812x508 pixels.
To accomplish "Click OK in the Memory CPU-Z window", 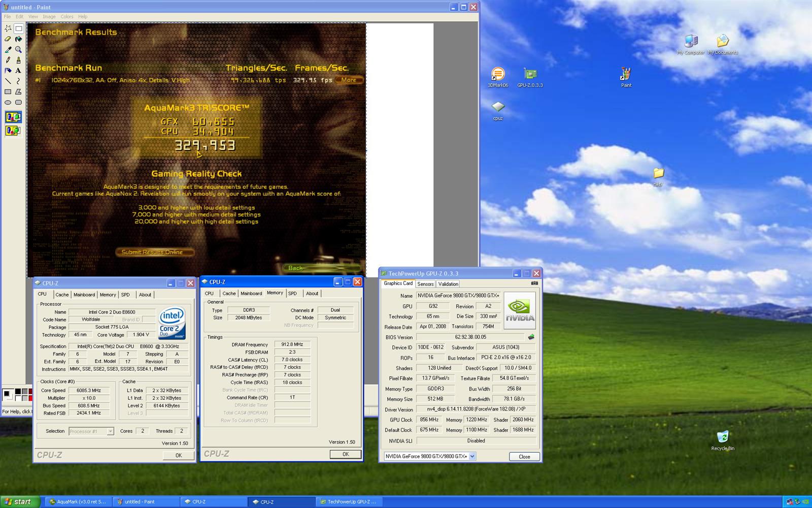I will 346,454.
